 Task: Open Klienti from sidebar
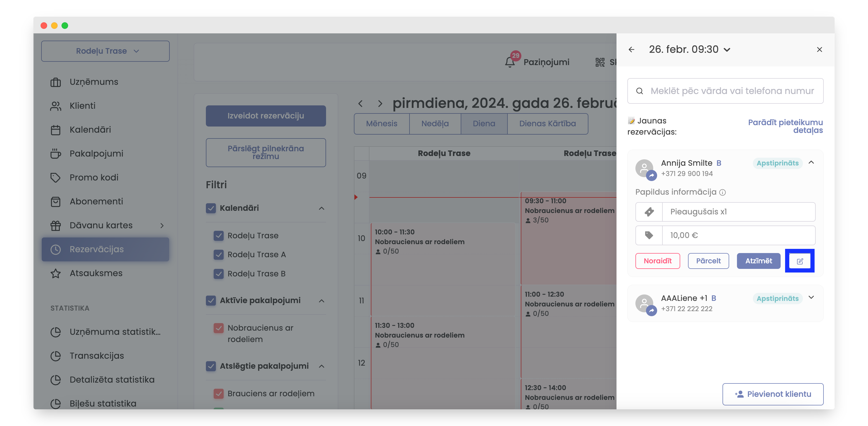(x=82, y=106)
